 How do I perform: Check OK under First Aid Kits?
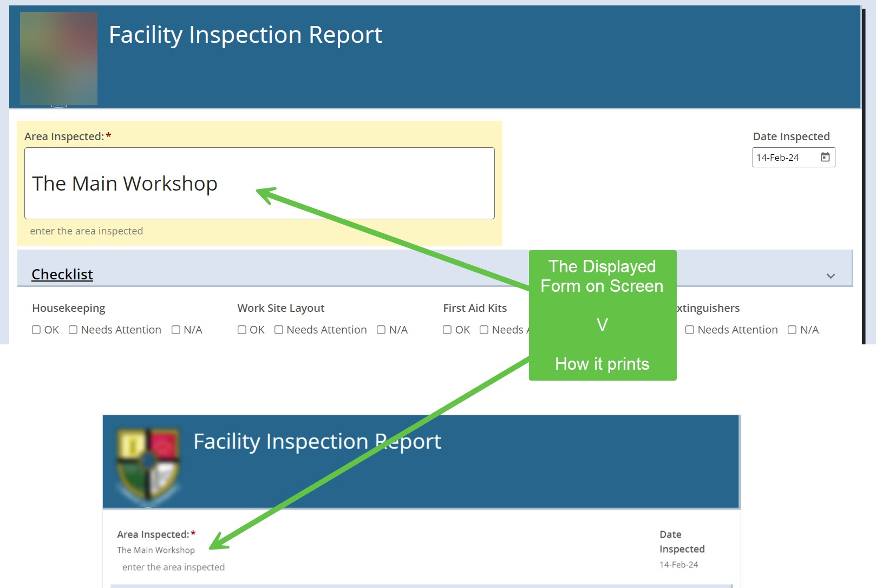coord(447,330)
